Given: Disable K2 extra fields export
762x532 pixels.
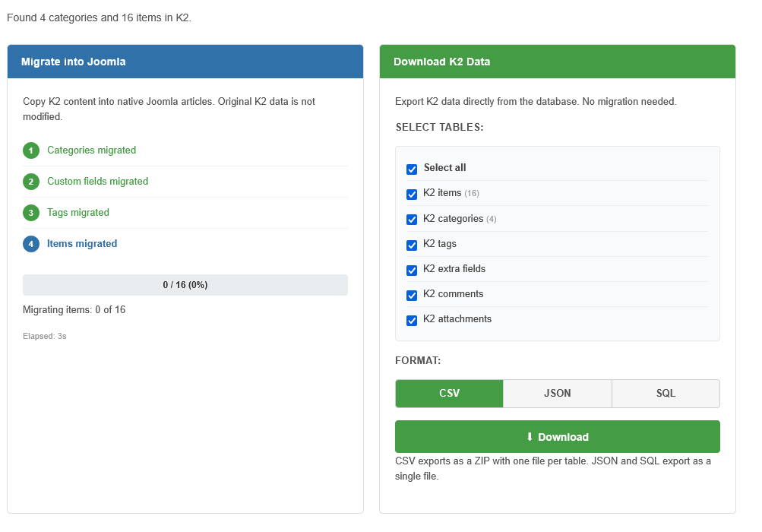Looking at the screenshot, I should pyautogui.click(x=412, y=270).
